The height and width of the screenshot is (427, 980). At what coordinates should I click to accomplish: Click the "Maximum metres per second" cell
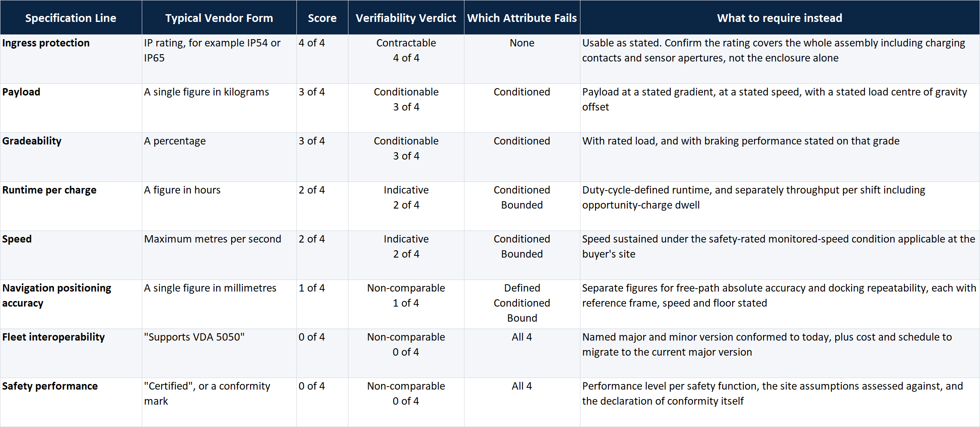219,255
